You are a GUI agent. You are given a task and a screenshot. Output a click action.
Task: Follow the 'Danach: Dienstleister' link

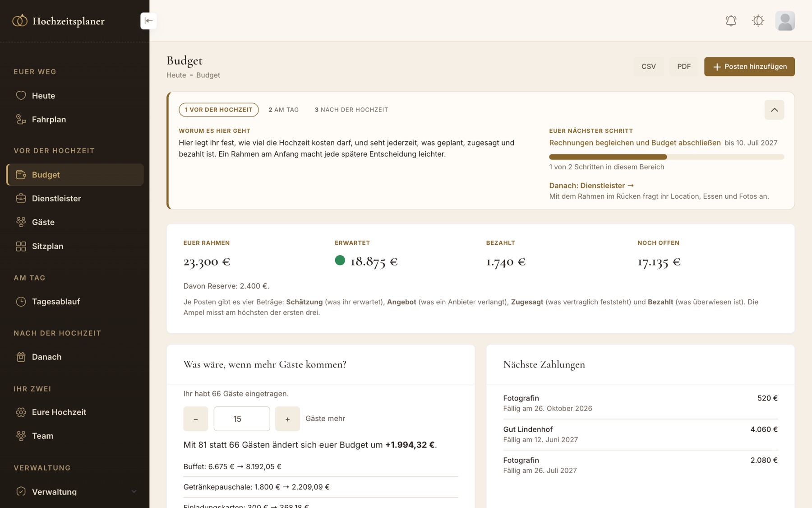pos(591,186)
